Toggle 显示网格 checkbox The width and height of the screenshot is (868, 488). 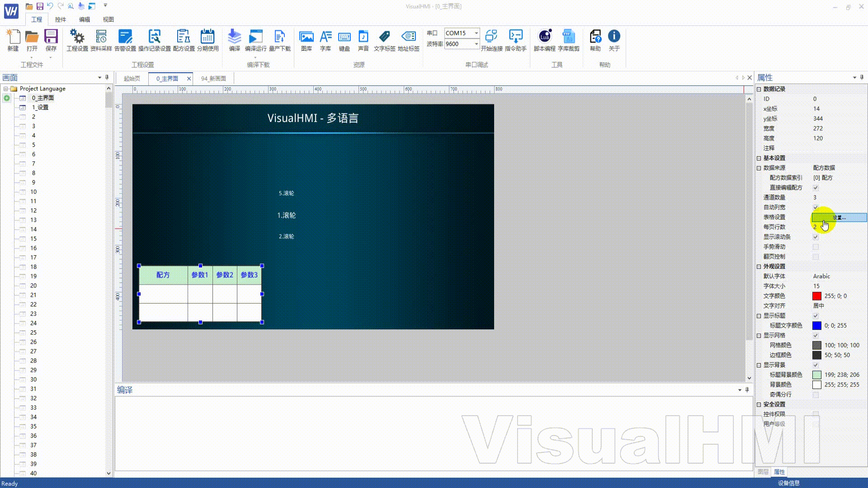[816, 335]
